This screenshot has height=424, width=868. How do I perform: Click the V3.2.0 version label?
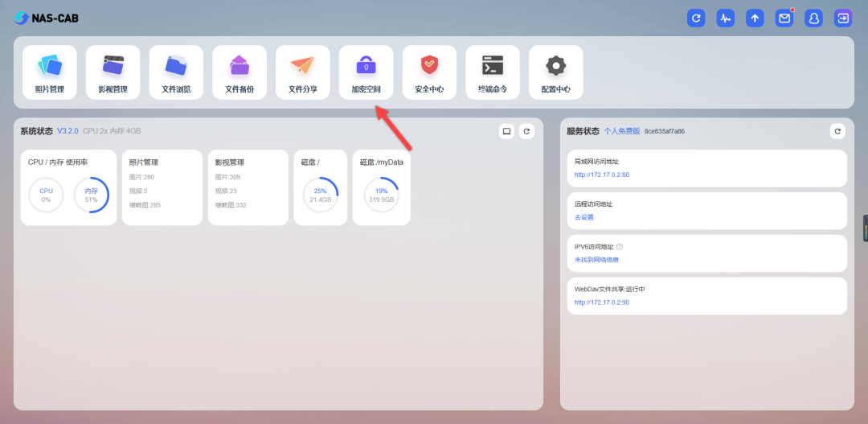(68, 131)
